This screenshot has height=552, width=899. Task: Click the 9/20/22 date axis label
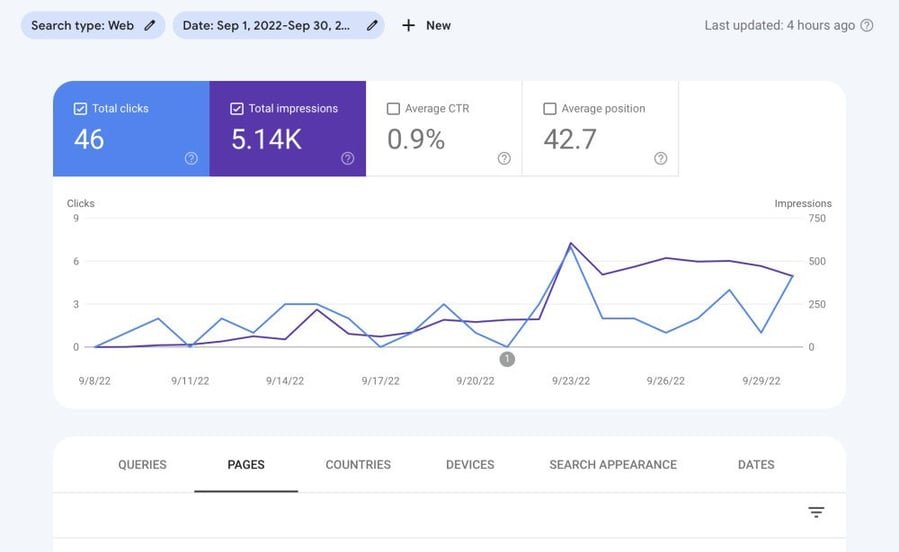[475, 381]
